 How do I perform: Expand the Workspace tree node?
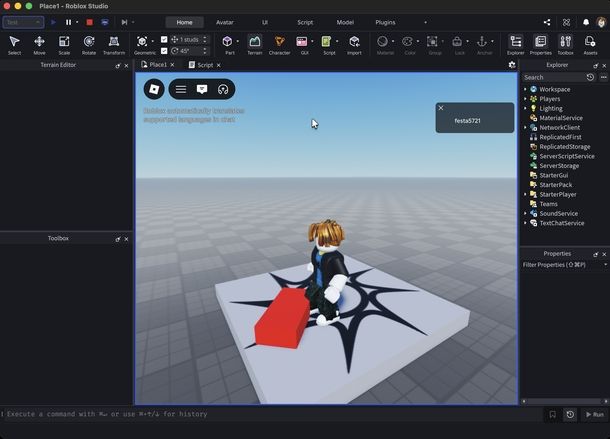pos(525,89)
